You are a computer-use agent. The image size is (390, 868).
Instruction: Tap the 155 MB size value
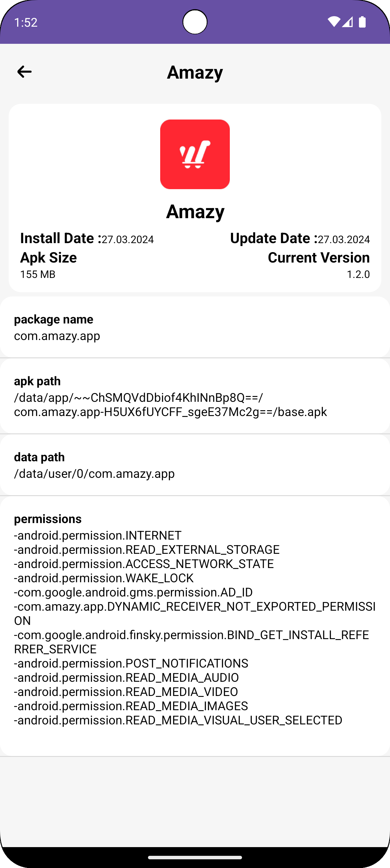(38, 274)
